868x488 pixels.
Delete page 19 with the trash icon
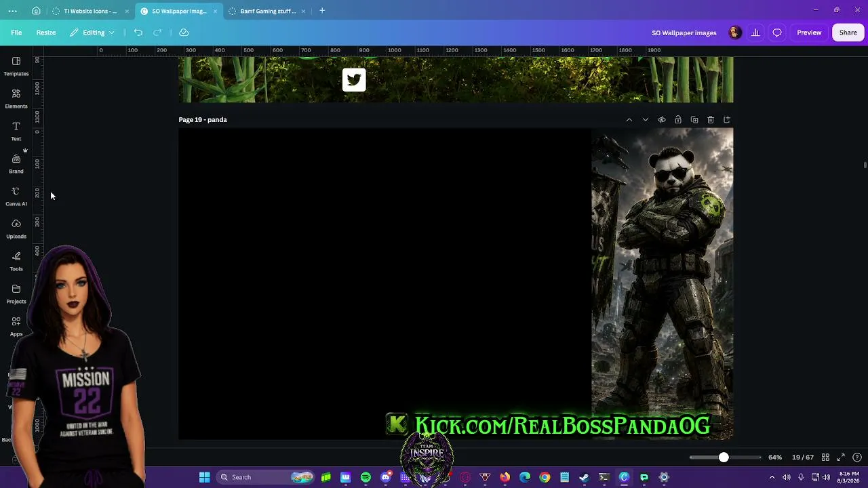click(711, 120)
